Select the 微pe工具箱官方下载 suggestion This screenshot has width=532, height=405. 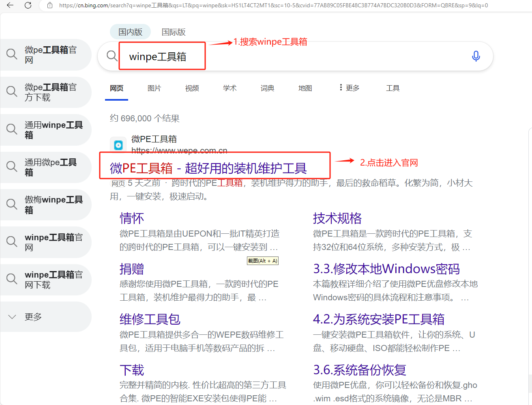(46, 92)
